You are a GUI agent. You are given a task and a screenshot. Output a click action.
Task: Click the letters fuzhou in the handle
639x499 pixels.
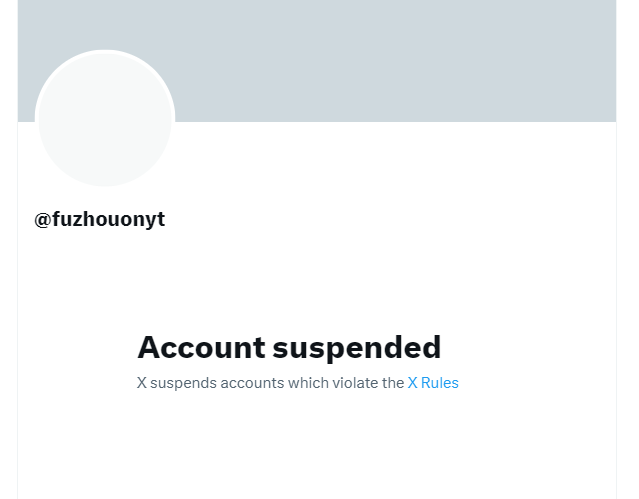pyautogui.click(x=84, y=219)
